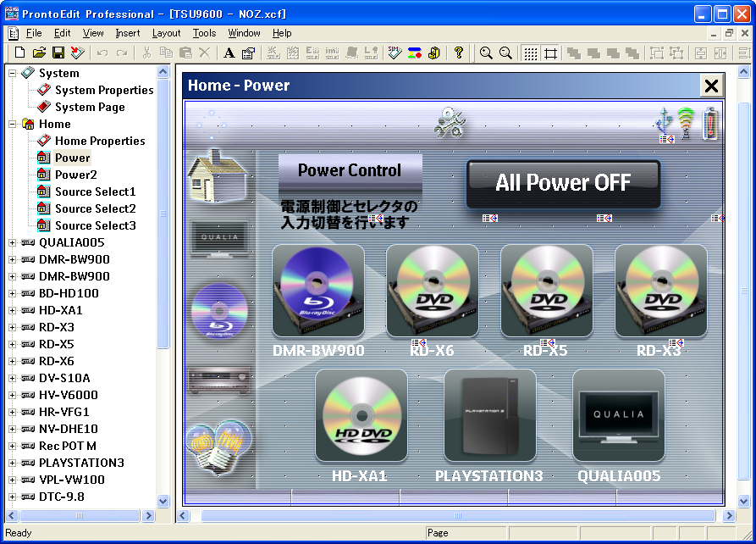Open the Tools menu
The width and height of the screenshot is (756, 544).
click(x=204, y=33)
